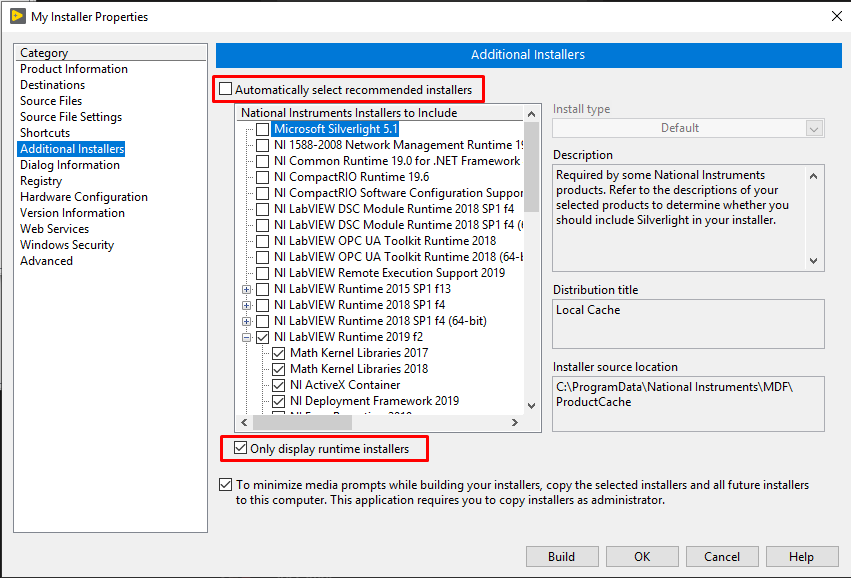Click the LabVIEW installer title bar icon
851x578 pixels.
point(17,16)
